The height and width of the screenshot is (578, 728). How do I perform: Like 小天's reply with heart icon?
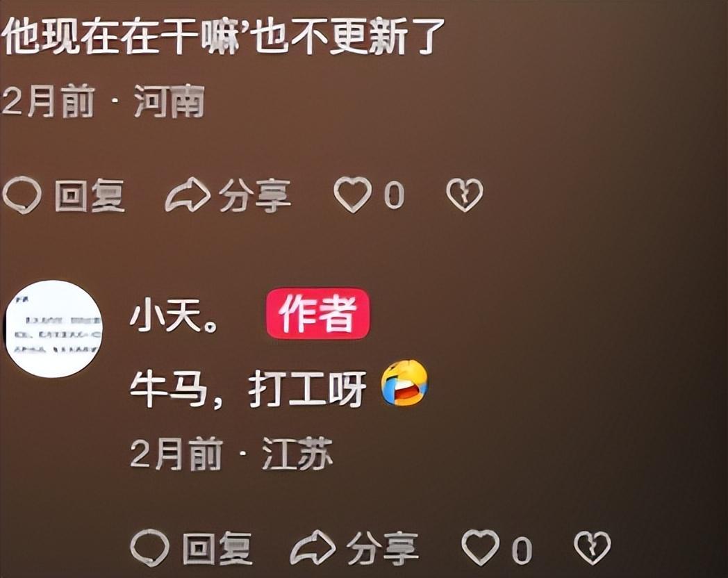click(481, 547)
